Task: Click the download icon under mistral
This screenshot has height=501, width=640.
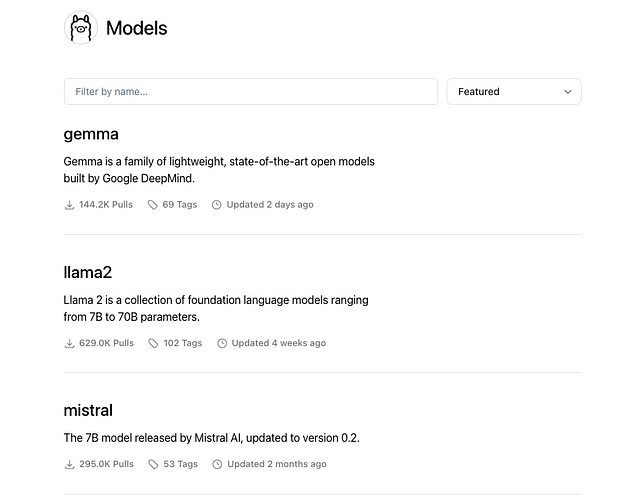Action: point(69,464)
